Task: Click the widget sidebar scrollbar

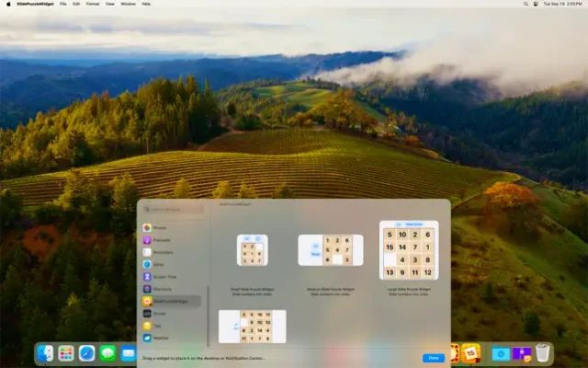Action: 208,316
